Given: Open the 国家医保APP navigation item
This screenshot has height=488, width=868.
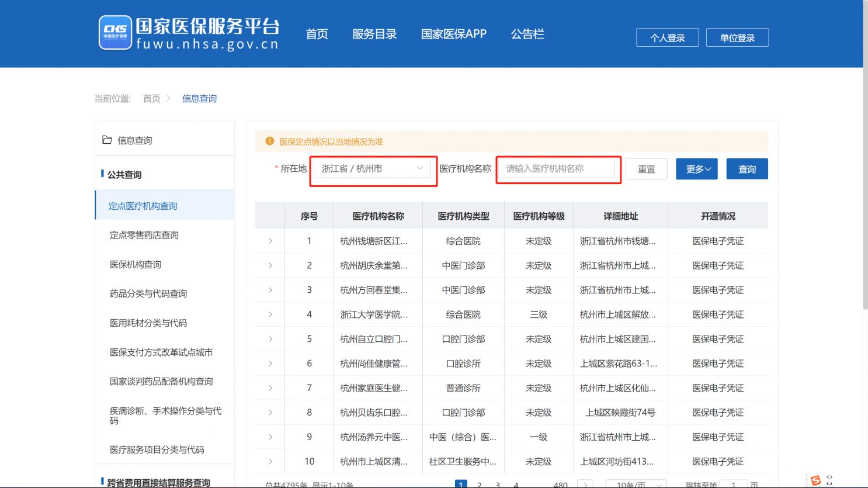Looking at the screenshot, I should (x=454, y=34).
